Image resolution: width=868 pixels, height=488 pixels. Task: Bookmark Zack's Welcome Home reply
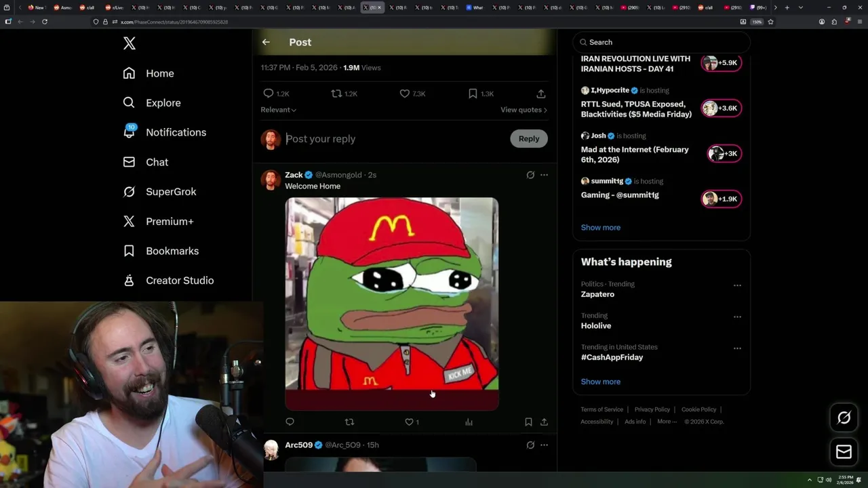[528, 422]
